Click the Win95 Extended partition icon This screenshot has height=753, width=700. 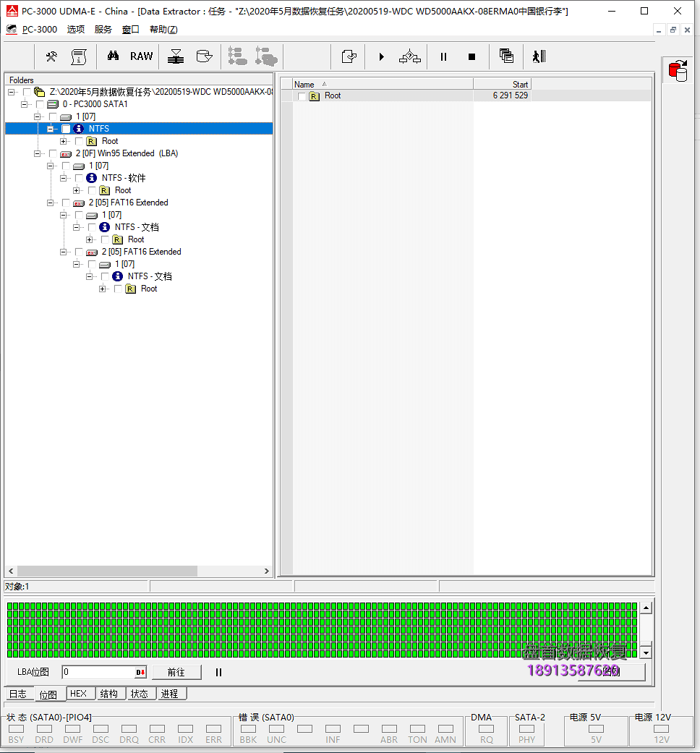[66, 153]
